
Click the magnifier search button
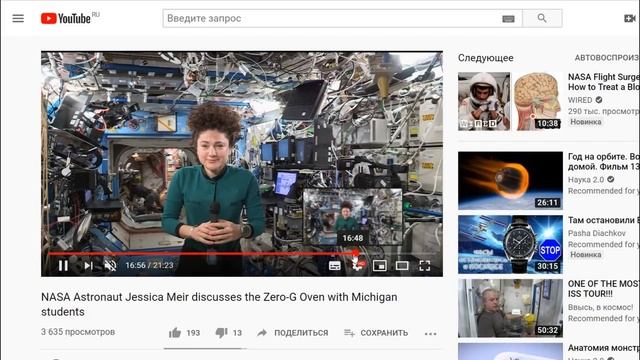coord(542,18)
